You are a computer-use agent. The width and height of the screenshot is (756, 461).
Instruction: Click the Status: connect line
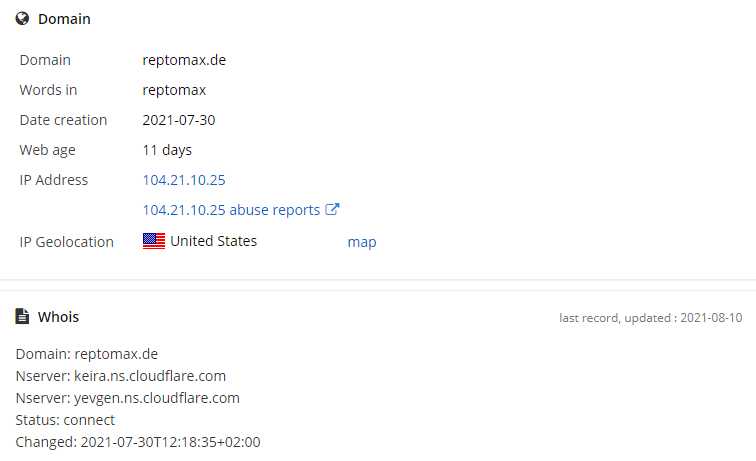[x=65, y=420]
